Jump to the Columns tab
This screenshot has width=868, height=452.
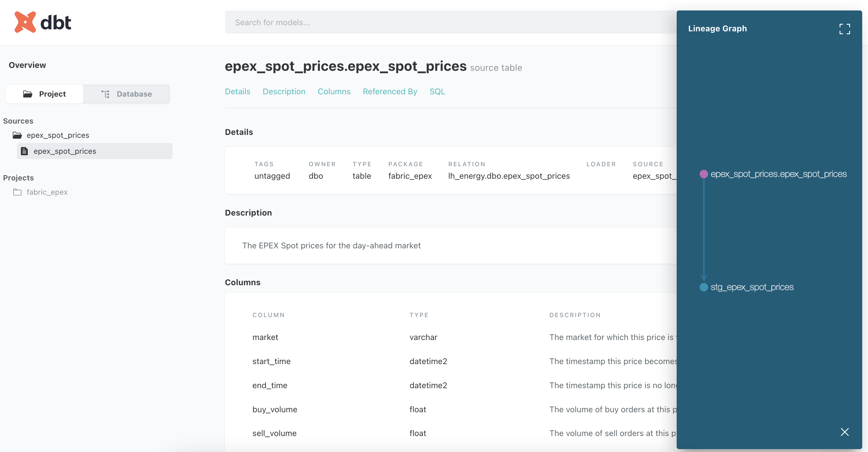(x=334, y=91)
